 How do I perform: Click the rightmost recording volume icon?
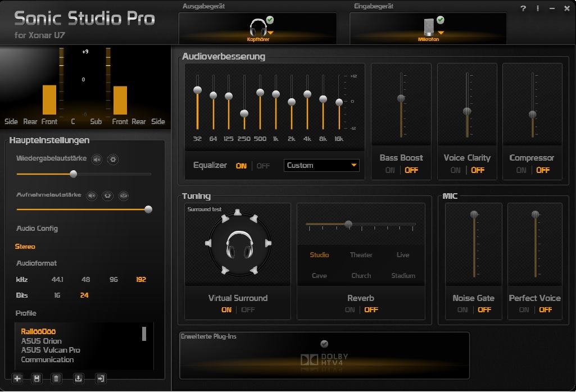pyautogui.click(x=124, y=195)
